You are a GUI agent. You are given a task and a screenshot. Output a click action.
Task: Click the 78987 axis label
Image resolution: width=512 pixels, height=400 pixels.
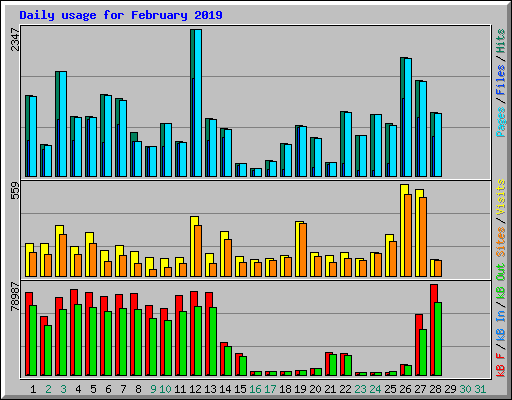coord(15,296)
